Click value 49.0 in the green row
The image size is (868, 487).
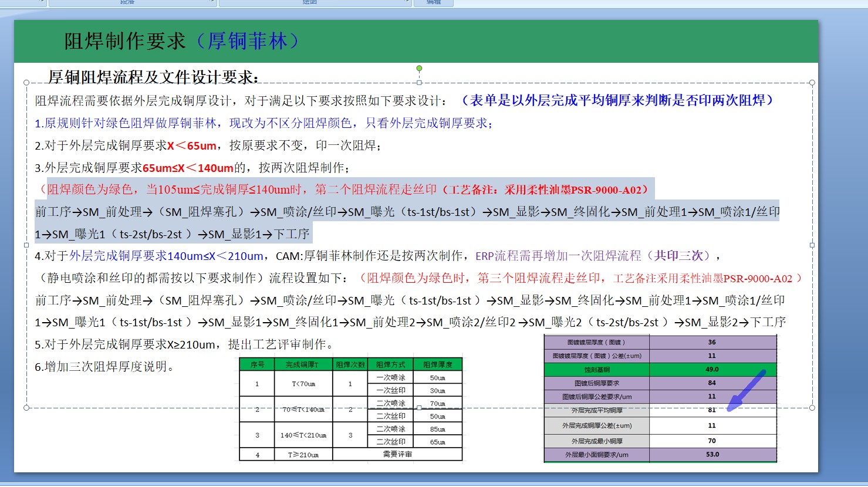712,370
